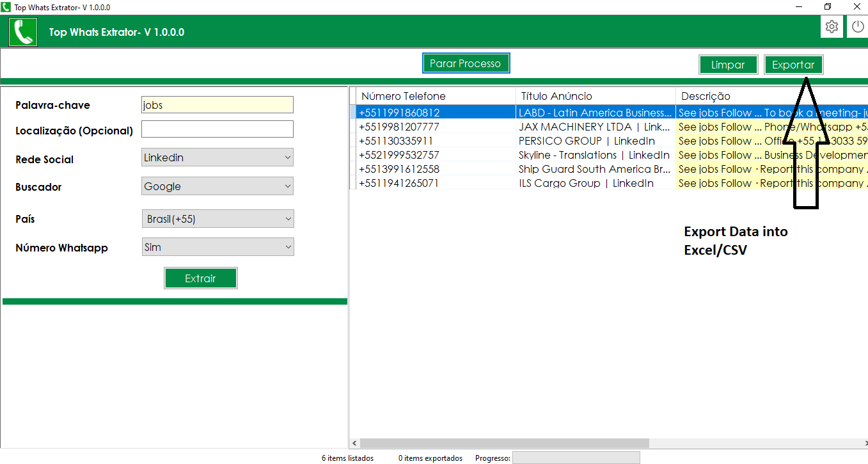This screenshot has width=868, height=464.
Task: Clear results with the Limpar button
Action: click(728, 65)
